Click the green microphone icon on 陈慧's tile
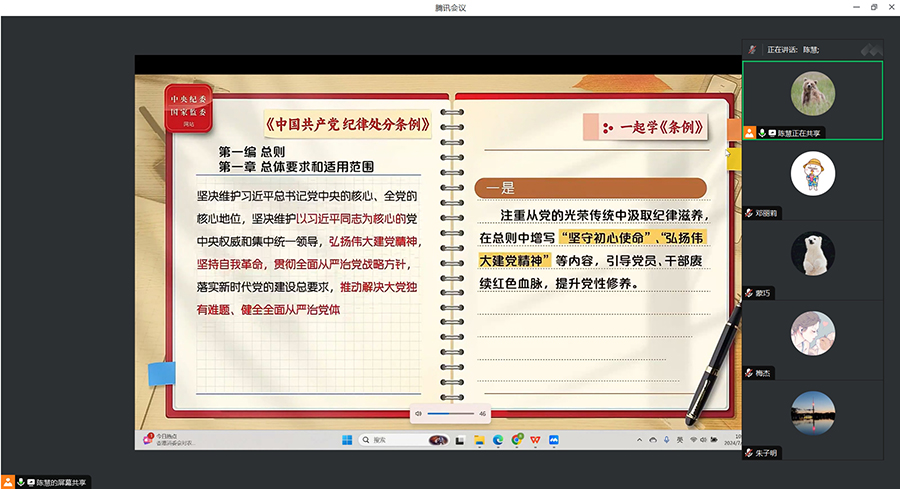The width and height of the screenshot is (900, 489). pos(761,132)
